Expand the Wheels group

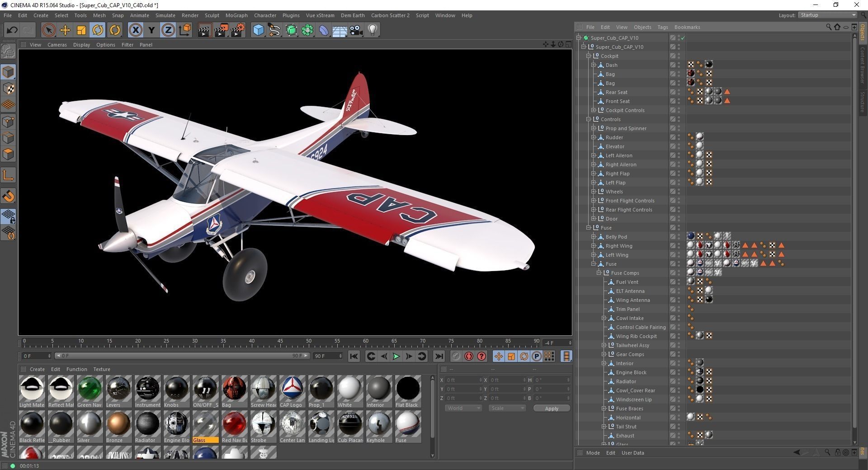tap(594, 192)
